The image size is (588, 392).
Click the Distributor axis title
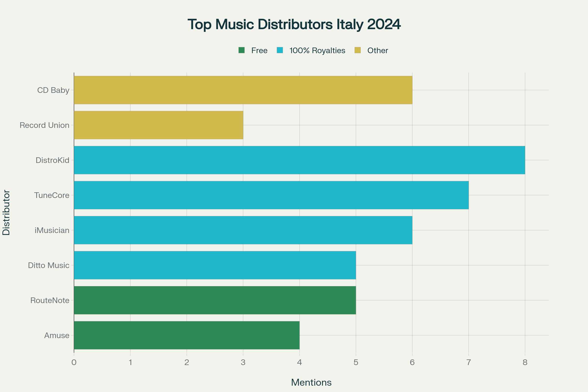(x=6, y=212)
